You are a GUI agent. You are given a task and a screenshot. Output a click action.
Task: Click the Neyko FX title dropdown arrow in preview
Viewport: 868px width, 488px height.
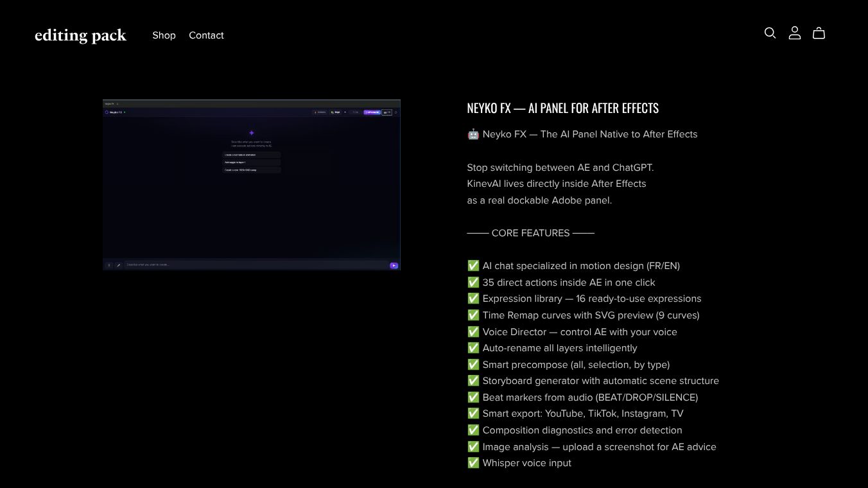click(x=125, y=112)
